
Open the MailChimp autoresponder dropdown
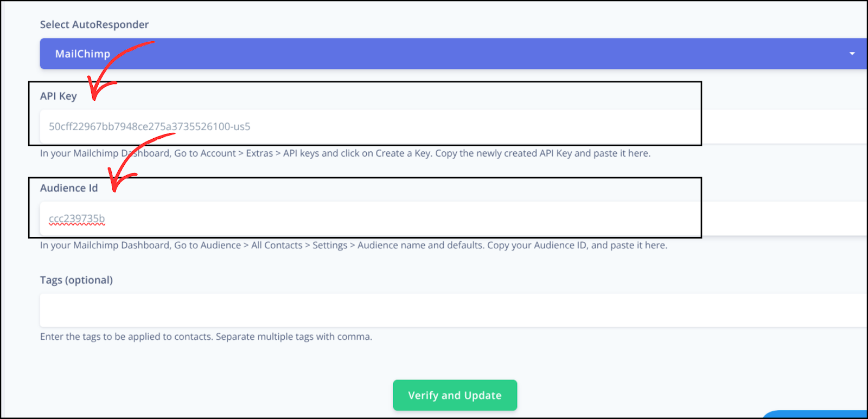[454, 54]
